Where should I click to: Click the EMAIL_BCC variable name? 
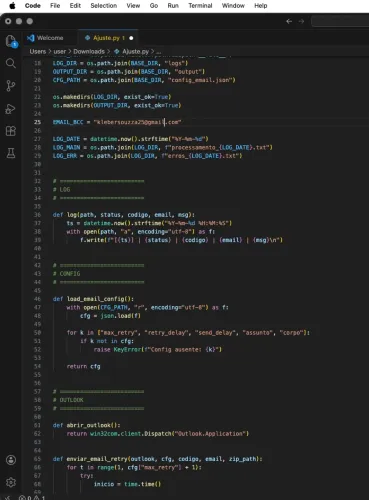tap(68, 122)
